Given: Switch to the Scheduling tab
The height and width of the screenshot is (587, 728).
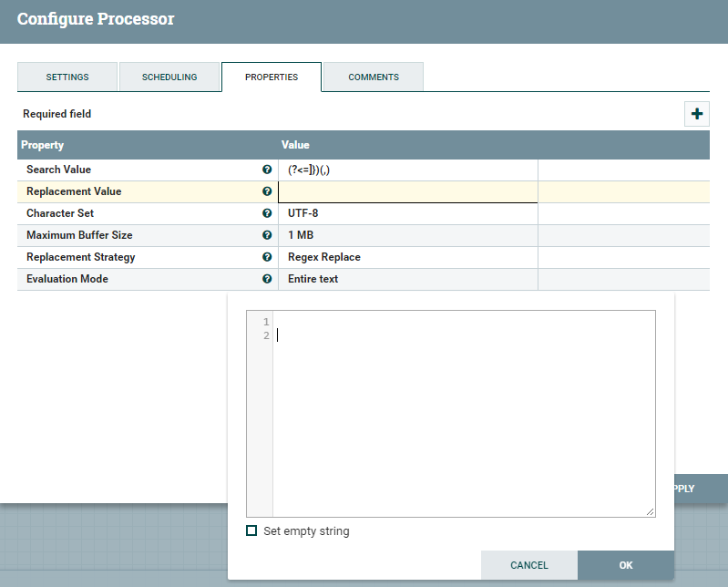Looking at the screenshot, I should [169, 77].
